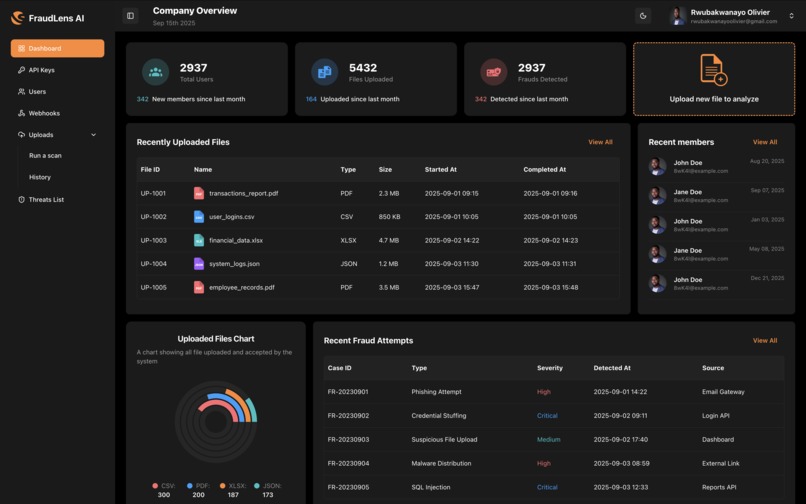
Task: Click JSON icon for system_logs.json
Action: click(x=198, y=264)
